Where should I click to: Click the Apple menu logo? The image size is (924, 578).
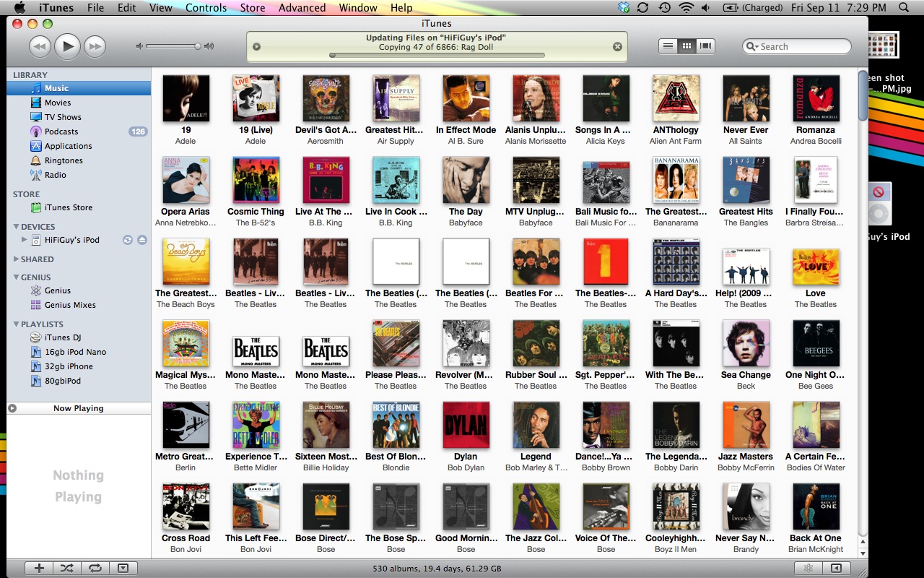click(x=19, y=8)
